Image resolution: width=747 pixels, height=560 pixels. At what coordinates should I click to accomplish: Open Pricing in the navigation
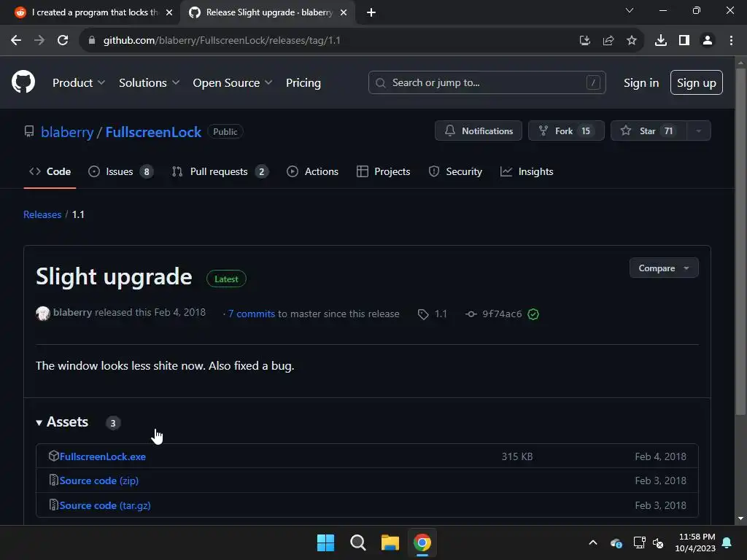point(303,83)
